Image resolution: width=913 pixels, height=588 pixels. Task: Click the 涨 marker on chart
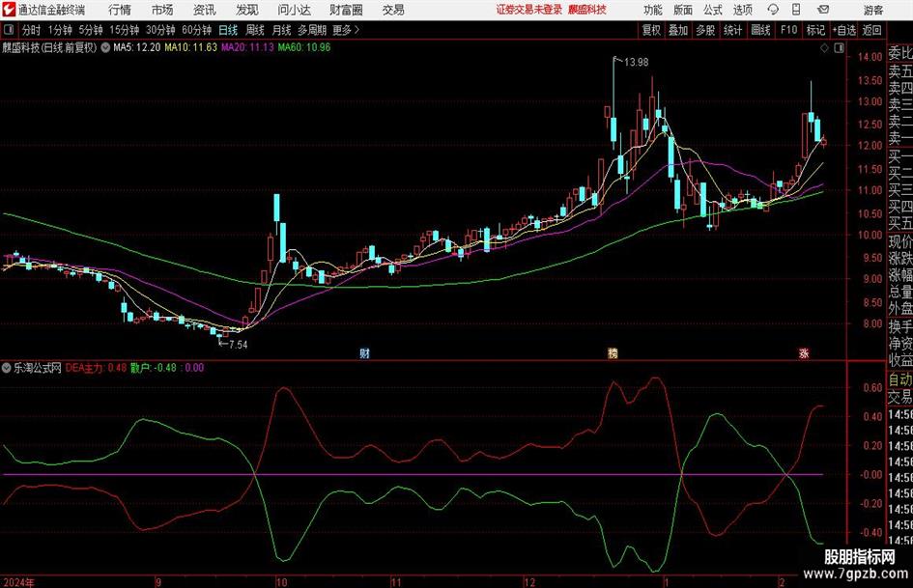[804, 352]
